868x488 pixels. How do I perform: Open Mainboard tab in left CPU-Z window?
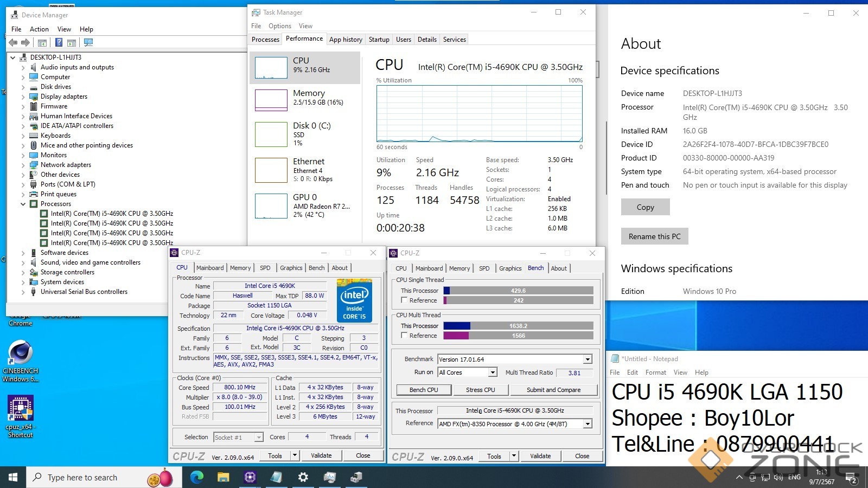click(x=210, y=268)
